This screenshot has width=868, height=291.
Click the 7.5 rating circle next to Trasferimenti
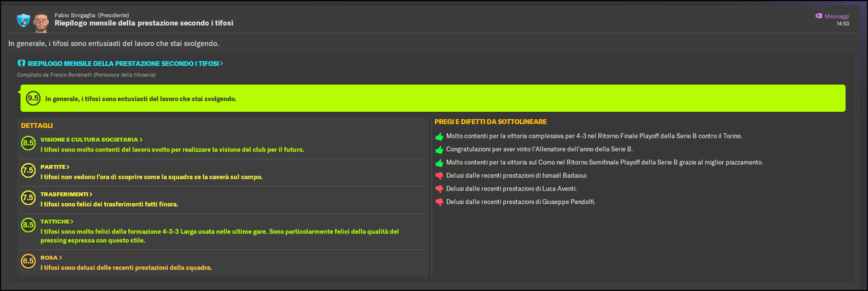point(28,198)
